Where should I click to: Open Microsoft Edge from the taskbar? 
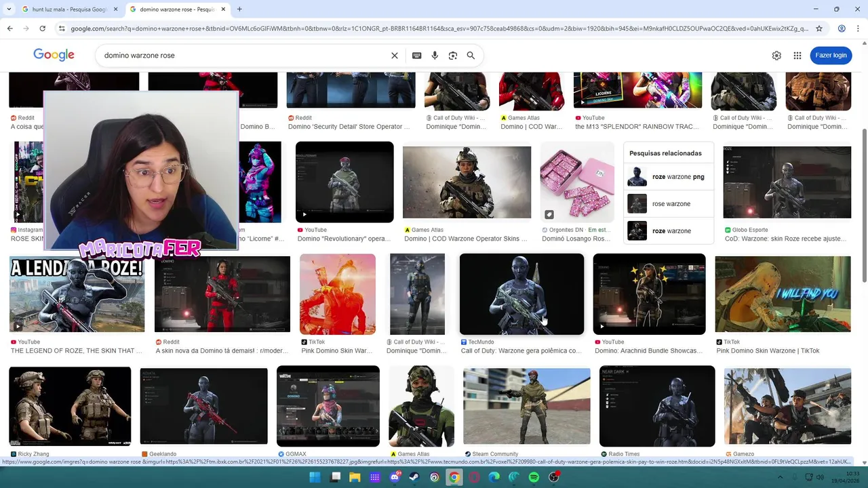[x=494, y=477]
